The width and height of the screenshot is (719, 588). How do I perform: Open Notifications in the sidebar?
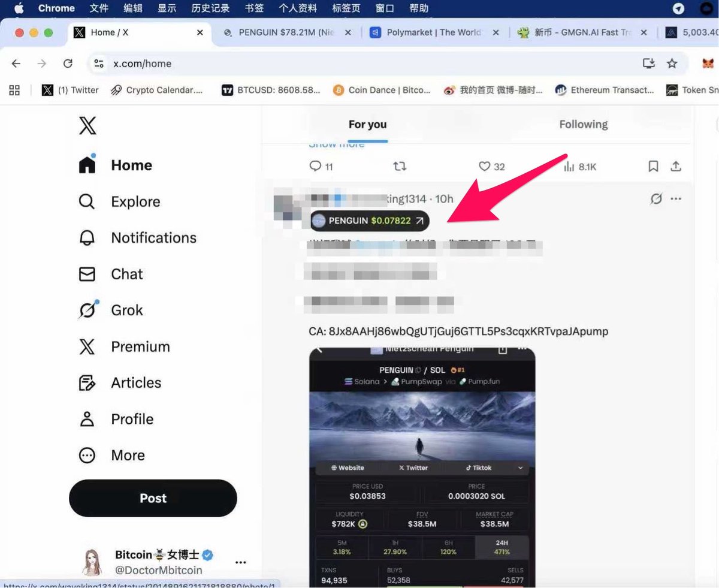137,238
